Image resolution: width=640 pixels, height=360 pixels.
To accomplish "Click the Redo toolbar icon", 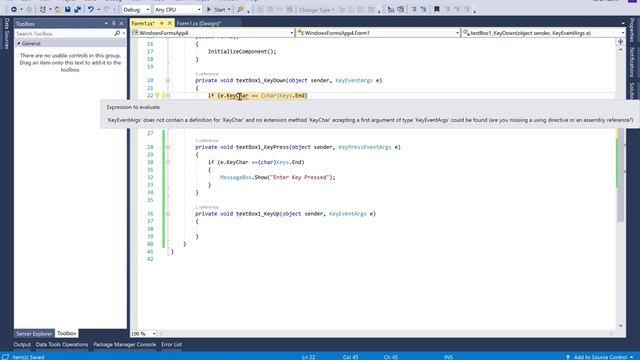I will click(107, 9).
